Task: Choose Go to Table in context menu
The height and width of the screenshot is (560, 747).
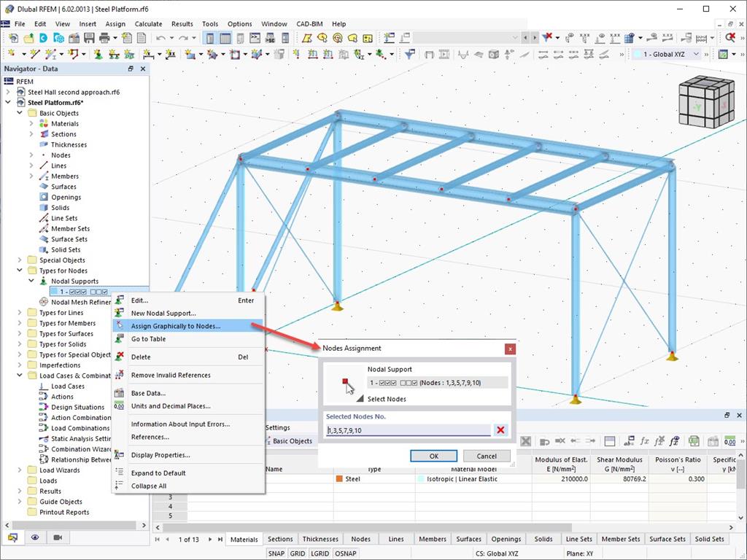Action: pos(187,339)
